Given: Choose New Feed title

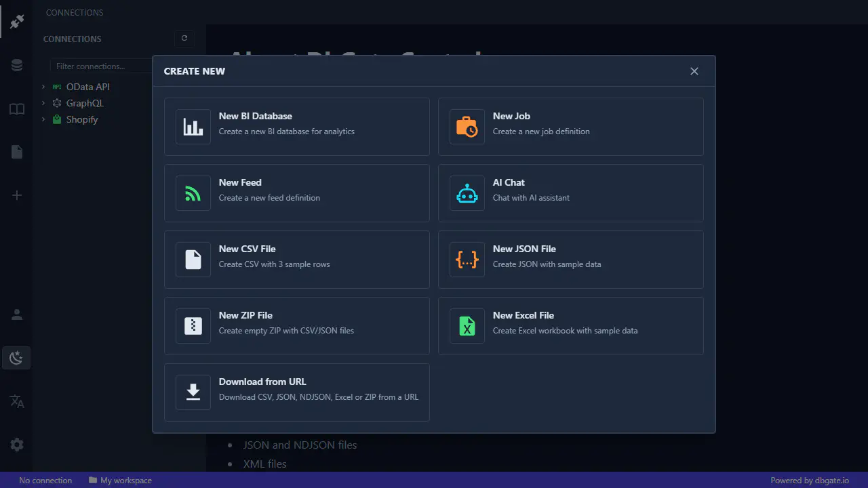Looking at the screenshot, I should point(240,182).
